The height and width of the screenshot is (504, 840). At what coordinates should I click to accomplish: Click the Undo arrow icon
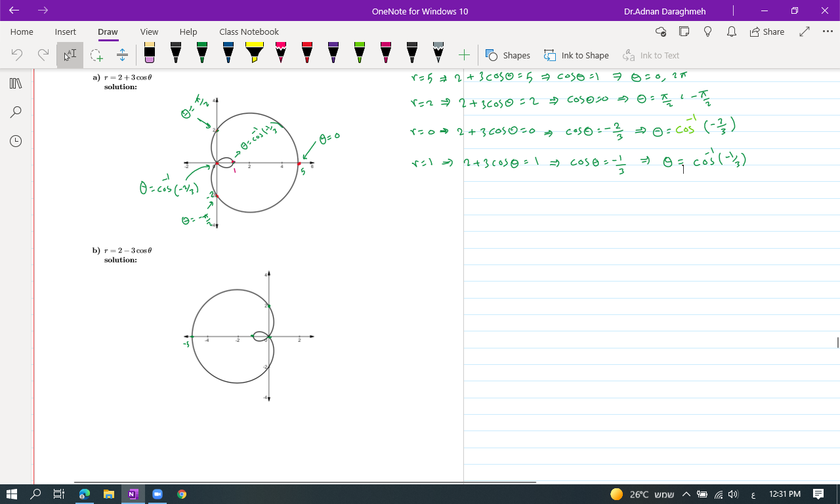click(17, 55)
